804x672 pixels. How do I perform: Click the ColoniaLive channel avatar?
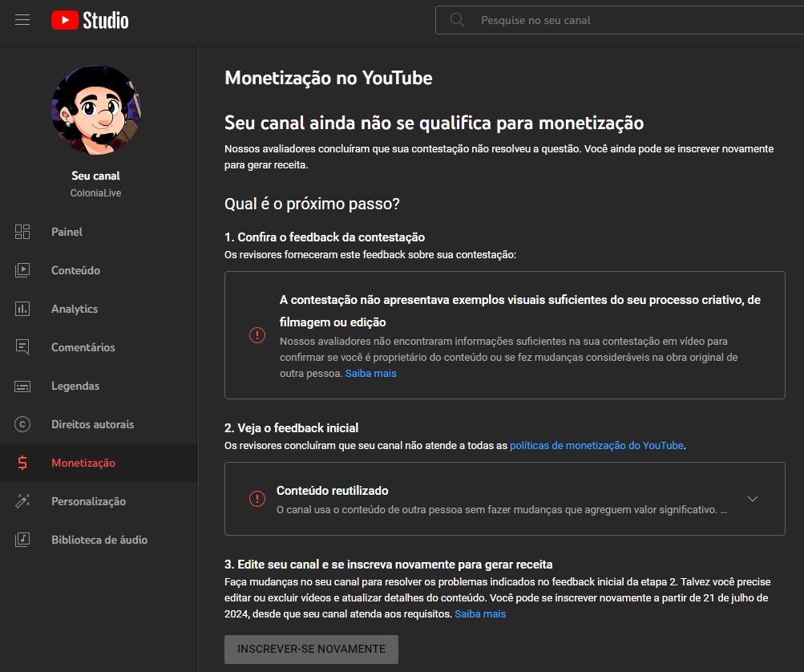click(96, 110)
